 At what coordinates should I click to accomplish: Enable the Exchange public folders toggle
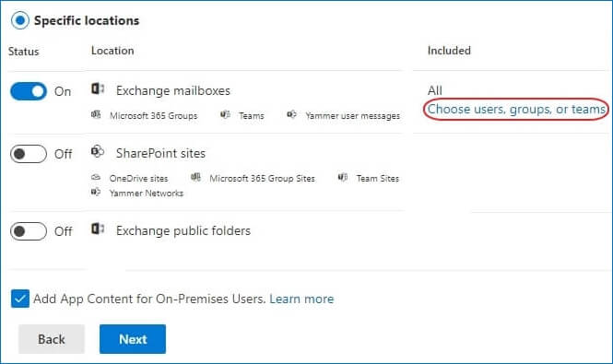click(x=29, y=231)
